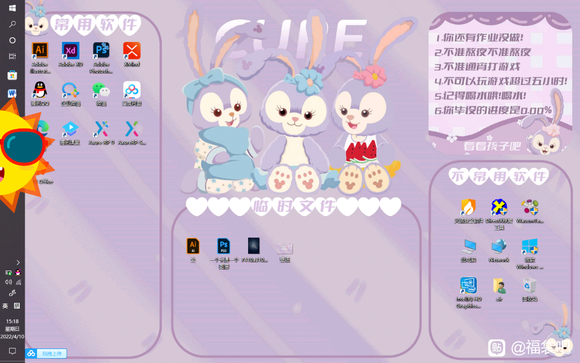
Task: Open the dark image file thumbnail
Action: [254, 246]
